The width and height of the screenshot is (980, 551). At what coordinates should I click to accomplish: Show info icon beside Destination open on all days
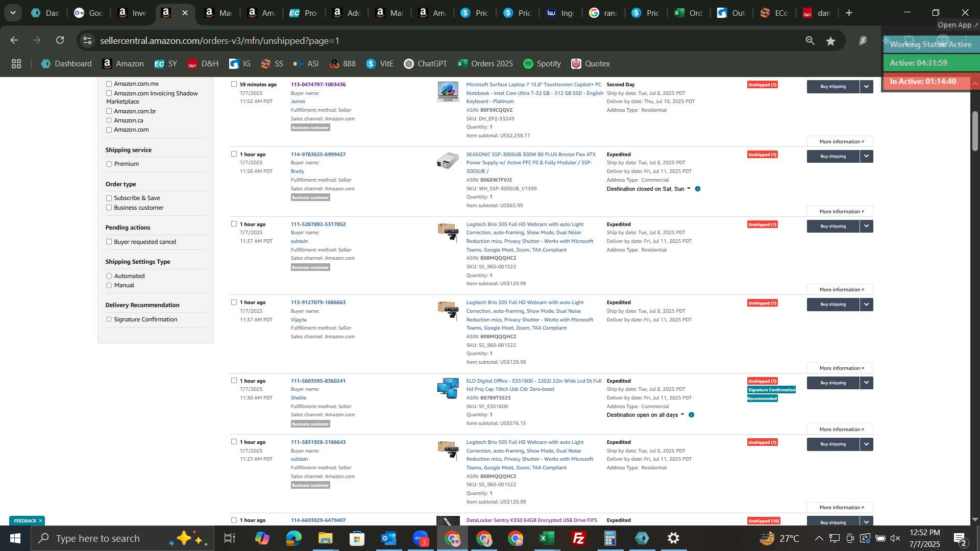click(691, 415)
